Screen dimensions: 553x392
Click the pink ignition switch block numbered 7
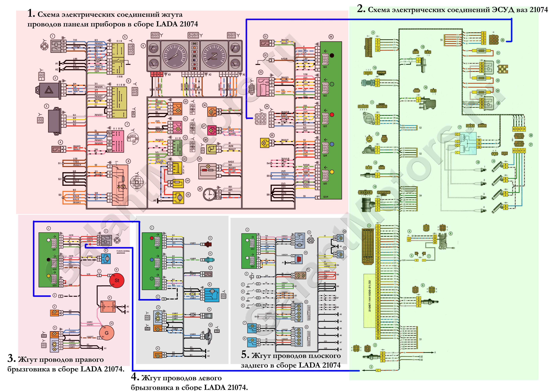point(115,142)
